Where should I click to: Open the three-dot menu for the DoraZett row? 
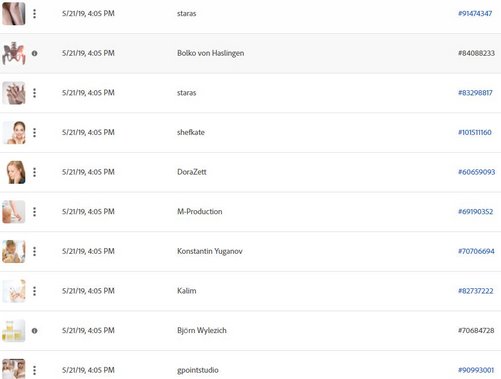tap(34, 172)
